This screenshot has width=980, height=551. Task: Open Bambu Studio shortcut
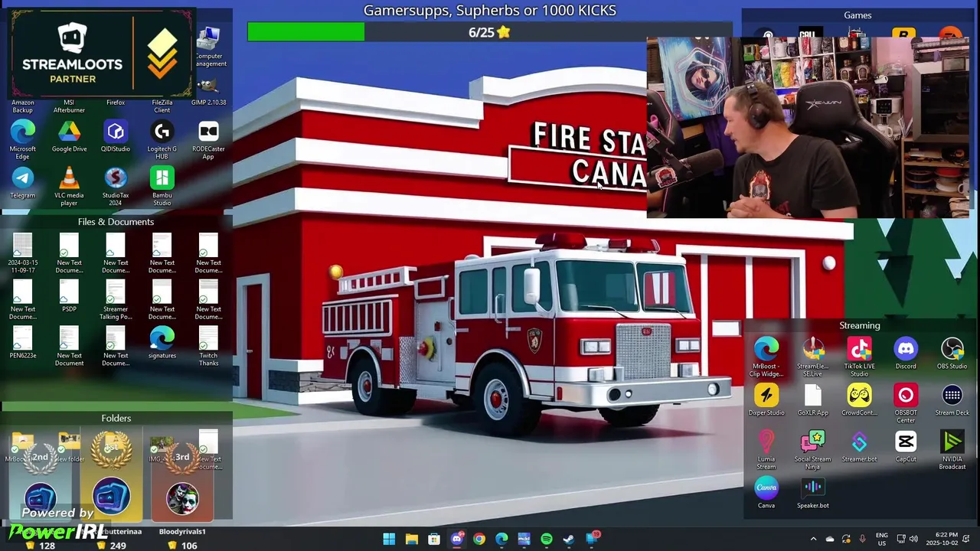click(162, 186)
